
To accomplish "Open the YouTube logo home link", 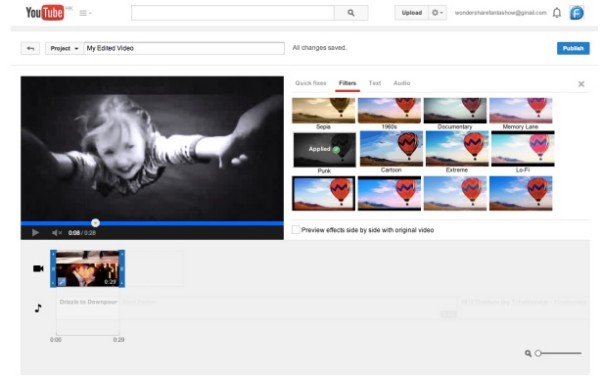I will pyautogui.click(x=44, y=13).
